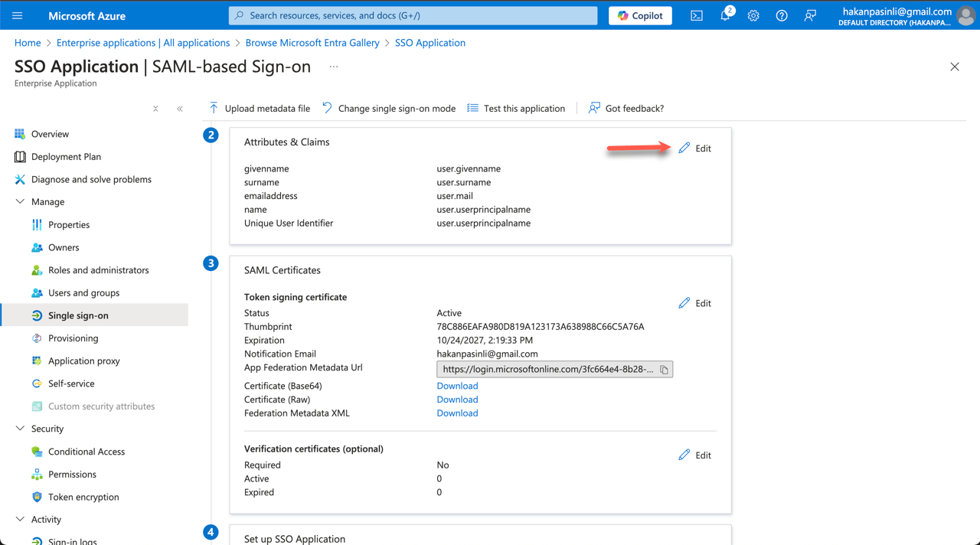
Task: Launch Azure Cloud Shell
Action: pos(696,15)
